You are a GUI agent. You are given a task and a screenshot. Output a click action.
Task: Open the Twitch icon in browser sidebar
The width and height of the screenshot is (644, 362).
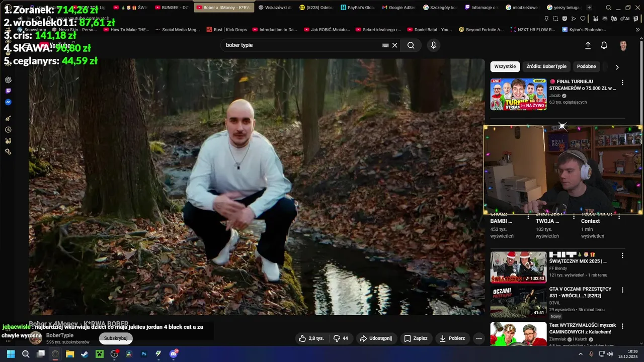8,91
